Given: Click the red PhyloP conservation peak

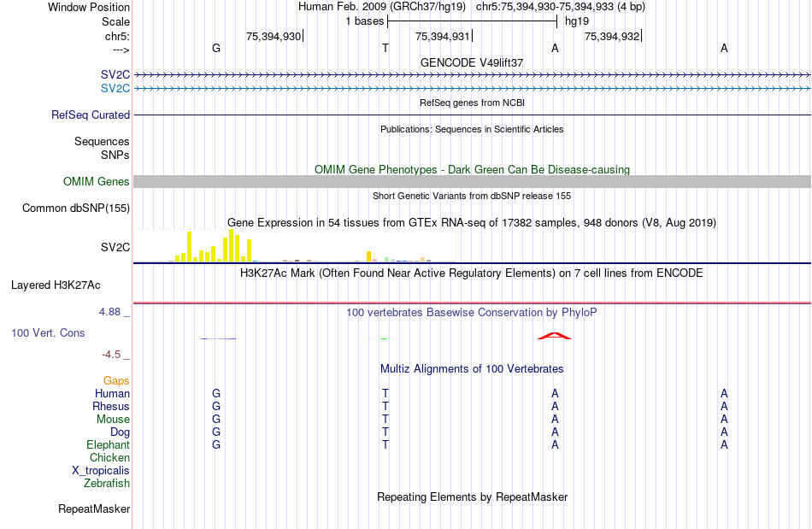Looking at the screenshot, I should pos(555,336).
